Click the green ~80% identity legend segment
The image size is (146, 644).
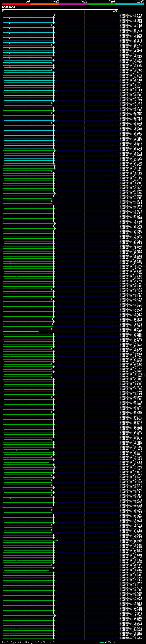[x=101, y=4]
